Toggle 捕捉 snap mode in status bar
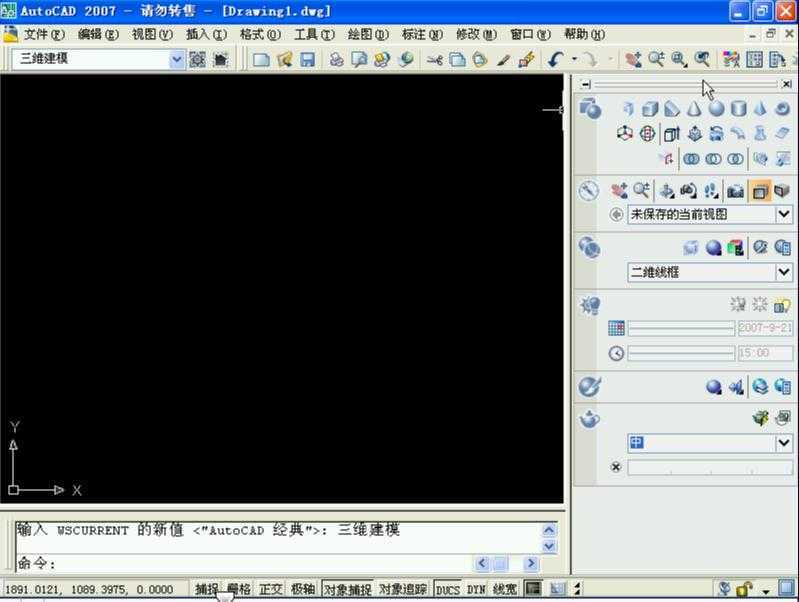The image size is (799, 602). pos(206,589)
